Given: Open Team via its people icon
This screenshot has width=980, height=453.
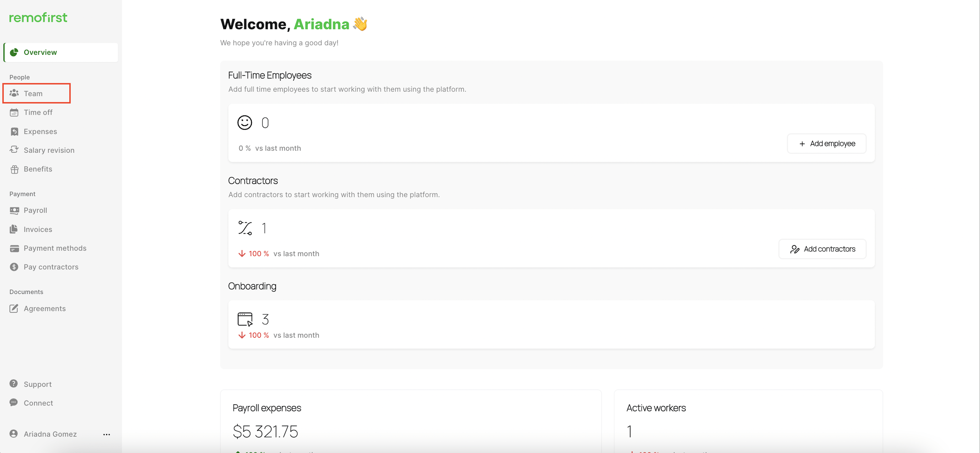Looking at the screenshot, I should click(14, 93).
